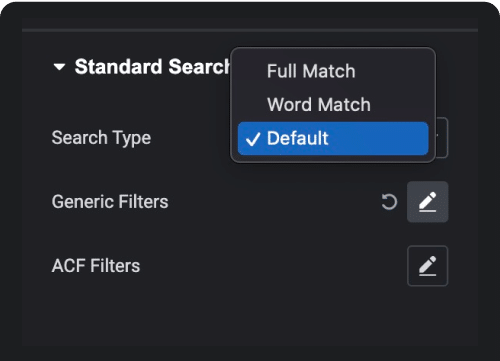
Task: Click the checkmark beside Default
Action: point(253,139)
